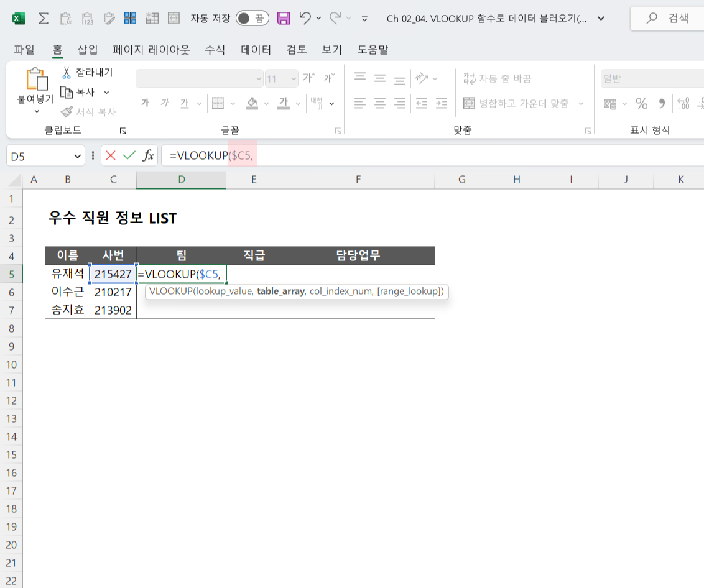Image resolution: width=704 pixels, height=588 pixels.
Task: Click the merge and center icon in quick access toolbar
Action: tap(174, 18)
